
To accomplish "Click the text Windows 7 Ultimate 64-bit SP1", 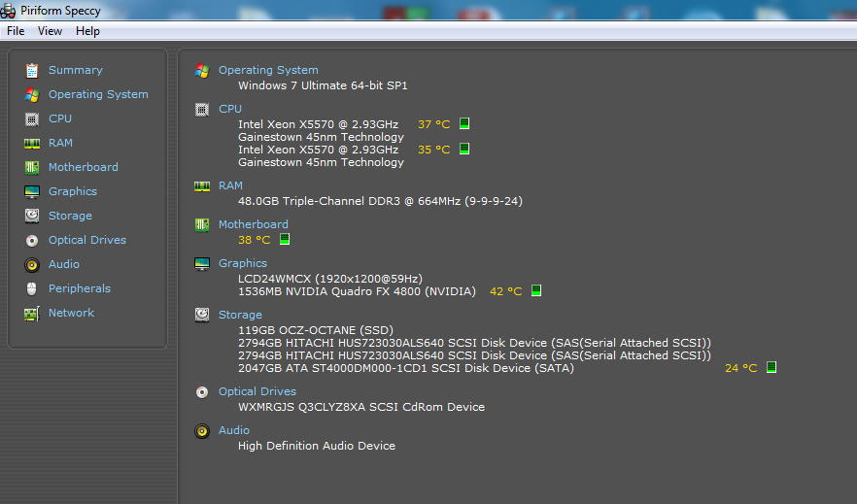I will [x=323, y=85].
